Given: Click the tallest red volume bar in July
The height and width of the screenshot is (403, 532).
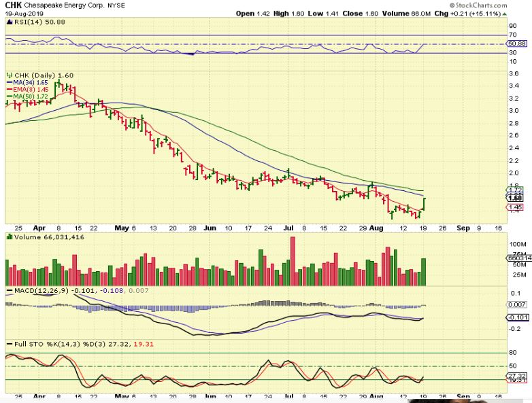Looking at the screenshot, I should [x=293, y=262].
